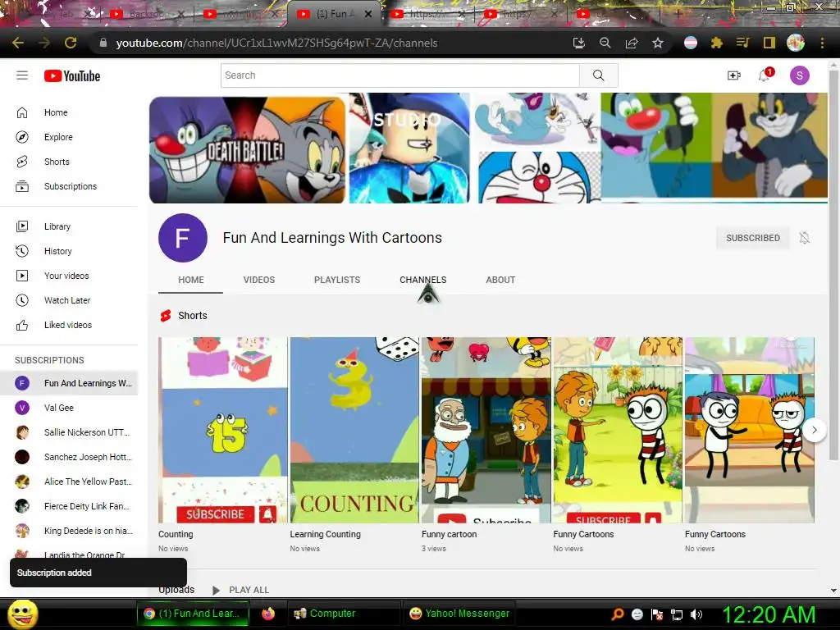Click the 'Shorts' section heading
This screenshot has width=840, height=630.
(x=192, y=316)
